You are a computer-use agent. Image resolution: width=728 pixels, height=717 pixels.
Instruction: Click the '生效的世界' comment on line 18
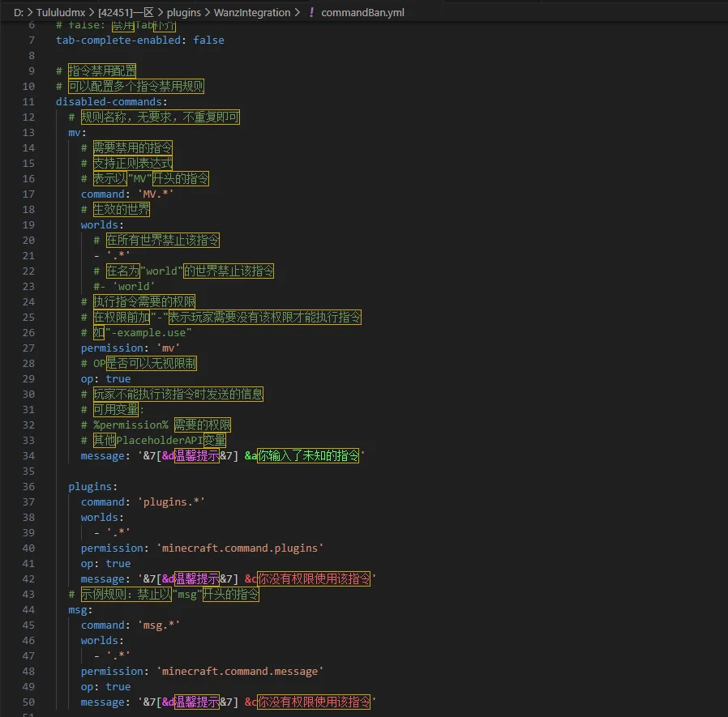click(x=121, y=209)
